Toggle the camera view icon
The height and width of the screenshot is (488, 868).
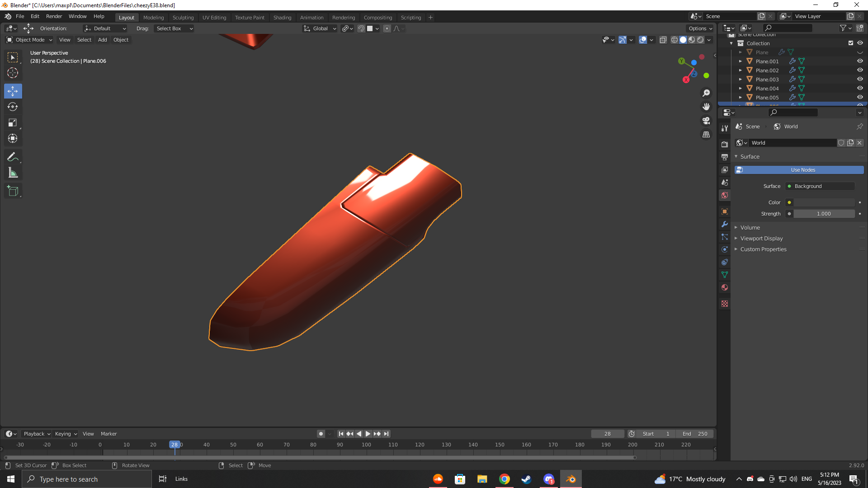(706, 121)
